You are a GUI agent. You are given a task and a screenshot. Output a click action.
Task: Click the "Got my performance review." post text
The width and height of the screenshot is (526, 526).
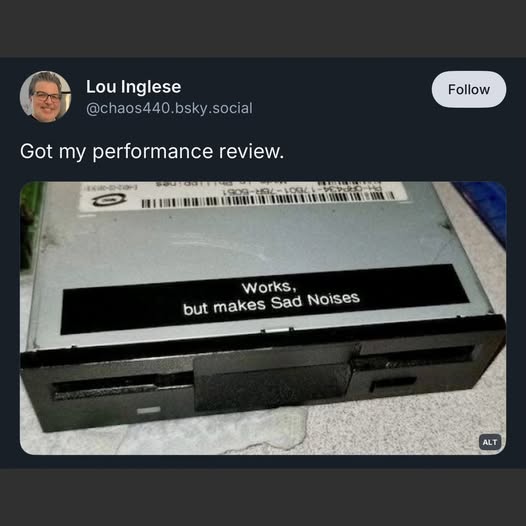[152, 151]
